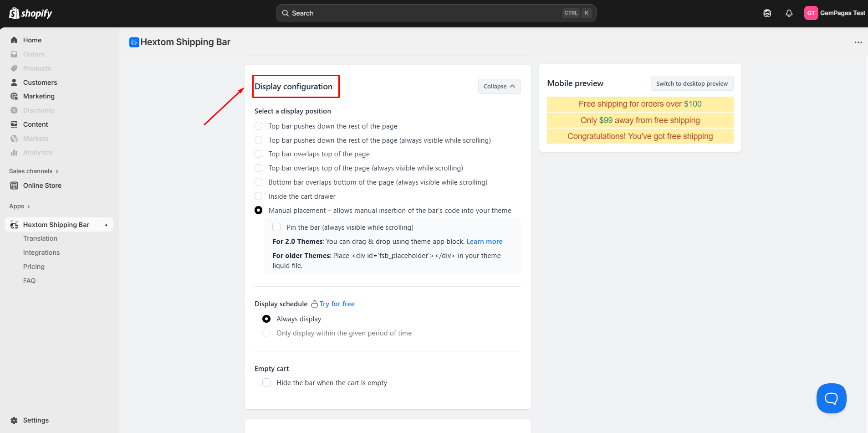Collapse the Display configuration section
Image resolution: width=868 pixels, height=433 pixels.
click(x=499, y=87)
